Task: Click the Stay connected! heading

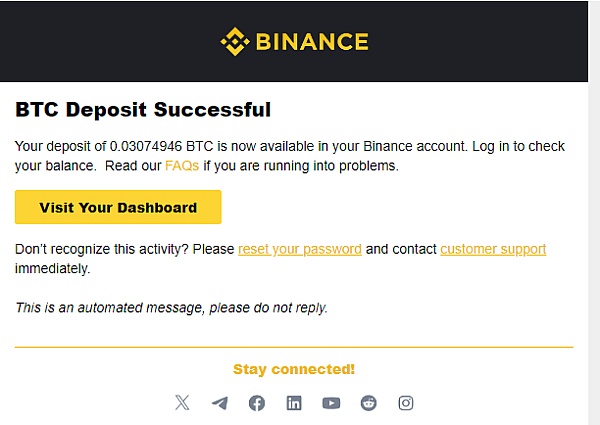Action: click(294, 369)
